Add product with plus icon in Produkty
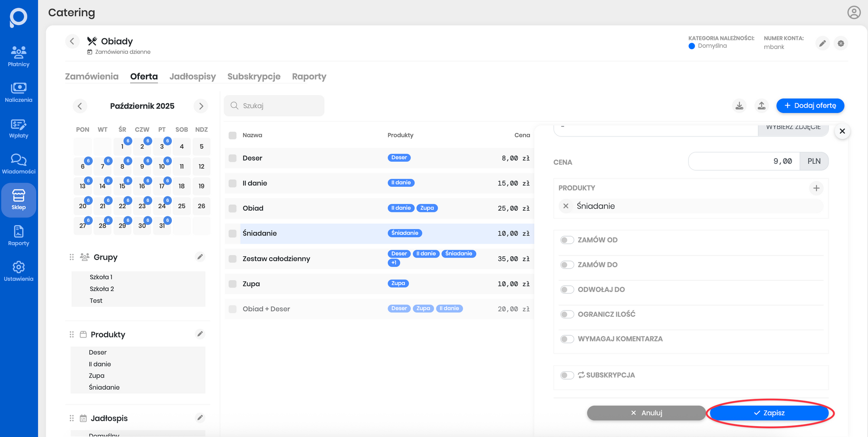Screen dimensions: 868x437 pos(816,188)
